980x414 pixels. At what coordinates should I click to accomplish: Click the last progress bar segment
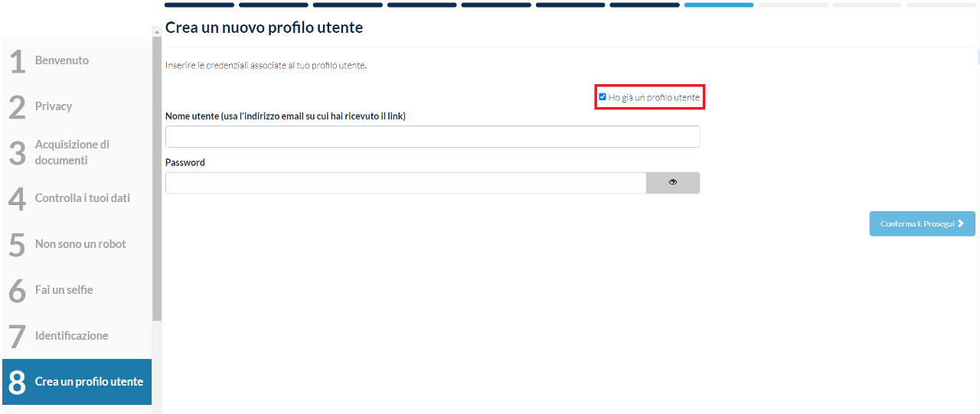pos(940,5)
